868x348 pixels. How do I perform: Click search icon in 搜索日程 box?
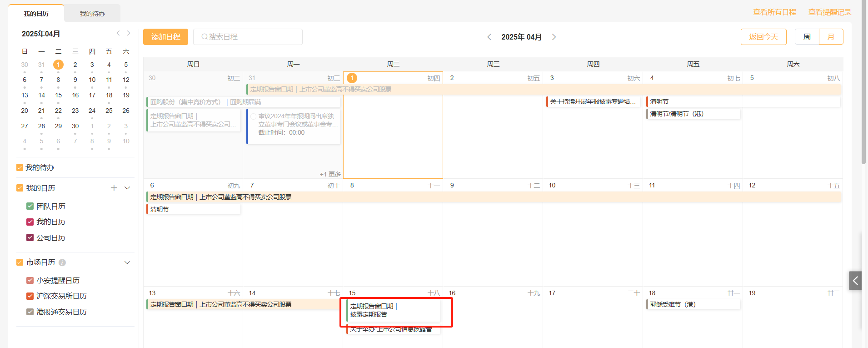[205, 37]
